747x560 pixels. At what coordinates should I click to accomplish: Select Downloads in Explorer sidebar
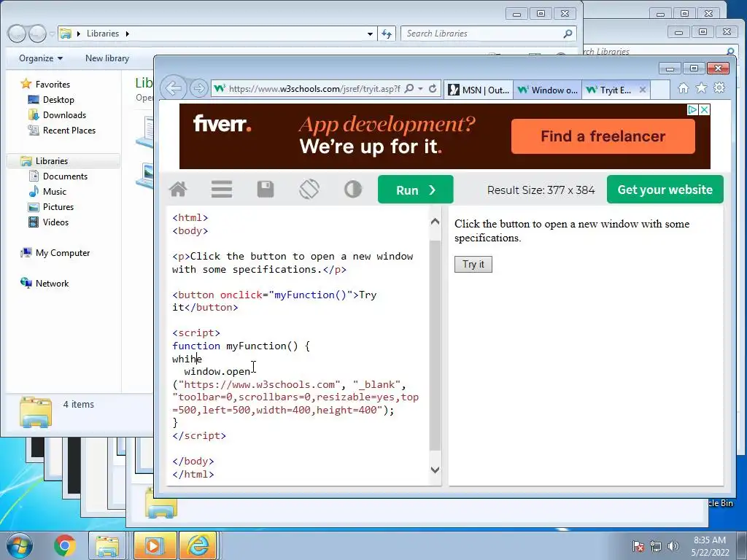[x=64, y=114]
